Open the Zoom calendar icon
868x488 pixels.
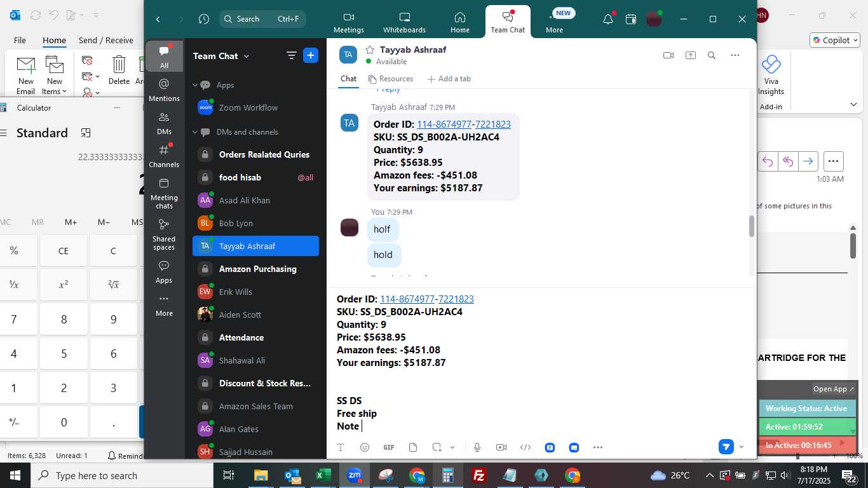(x=631, y=19)
